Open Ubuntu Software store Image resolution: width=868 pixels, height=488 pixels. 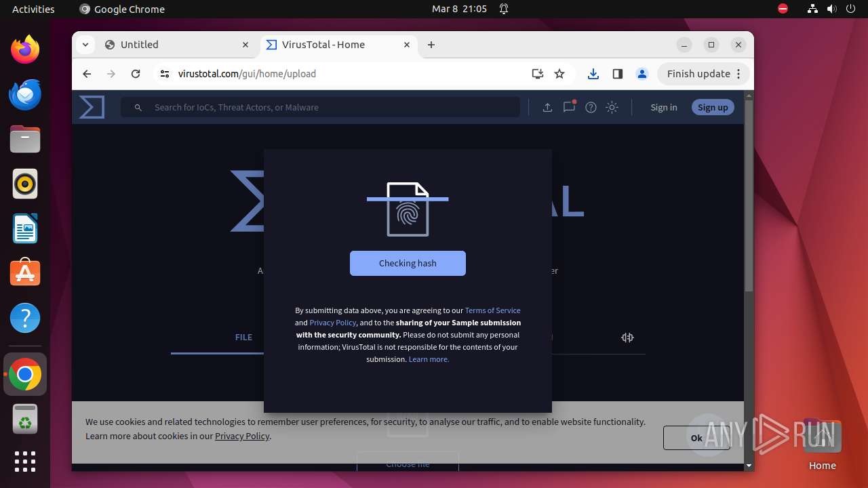coord(25,273)
